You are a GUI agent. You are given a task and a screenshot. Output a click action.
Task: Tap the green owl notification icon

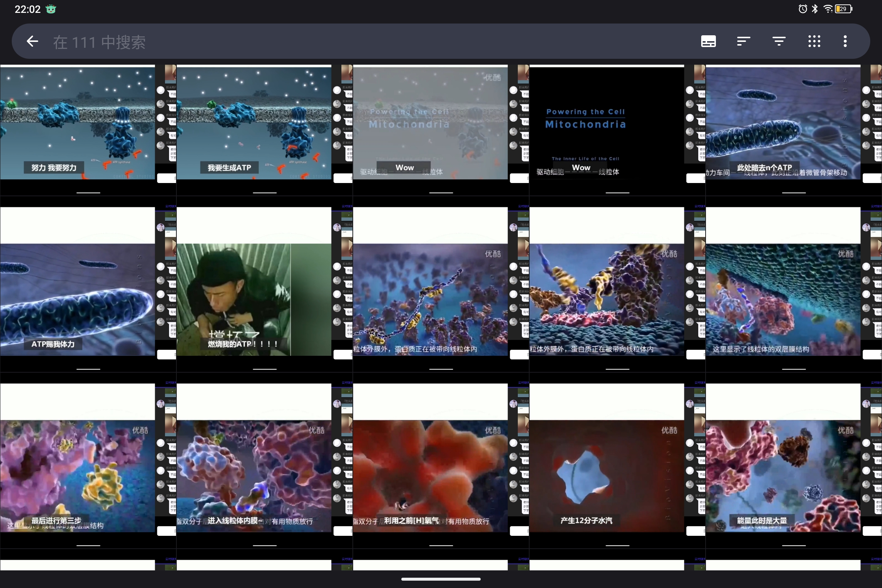tap(51, 10)
